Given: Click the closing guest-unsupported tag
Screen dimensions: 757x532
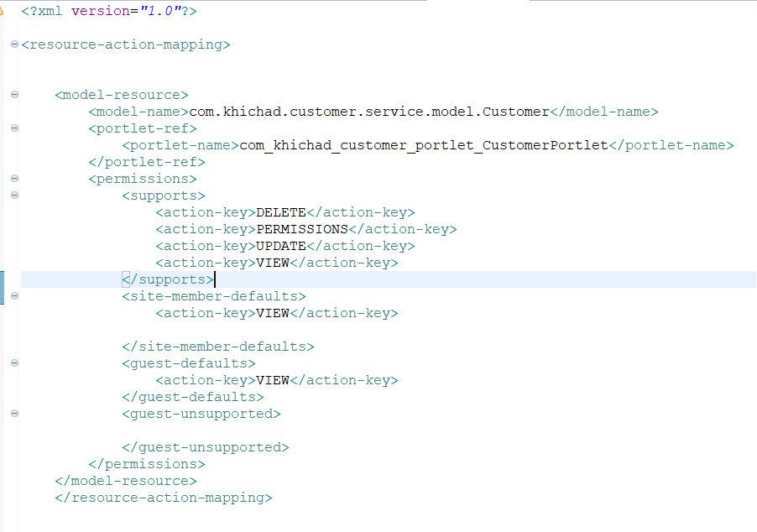Looking at the screenshot, I should tap(206, 447).
